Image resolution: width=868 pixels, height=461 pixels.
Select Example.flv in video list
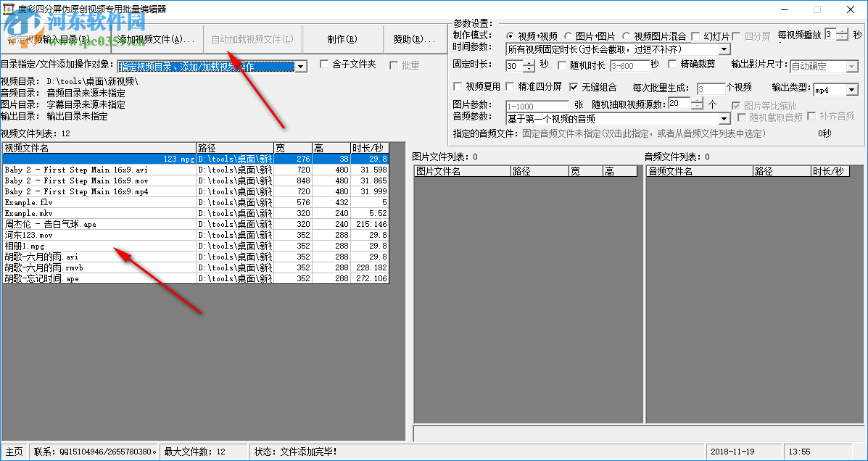[196, 202]
